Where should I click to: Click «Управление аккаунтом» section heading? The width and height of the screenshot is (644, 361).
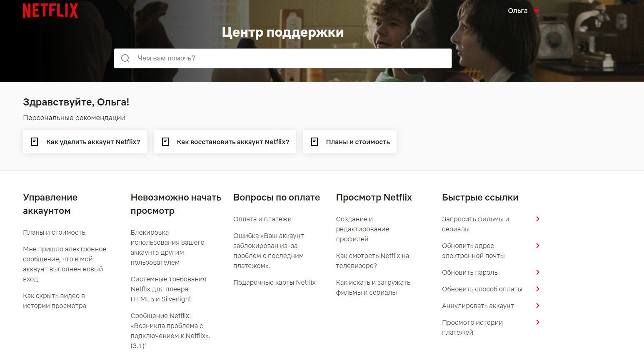(x=50, y=204)
